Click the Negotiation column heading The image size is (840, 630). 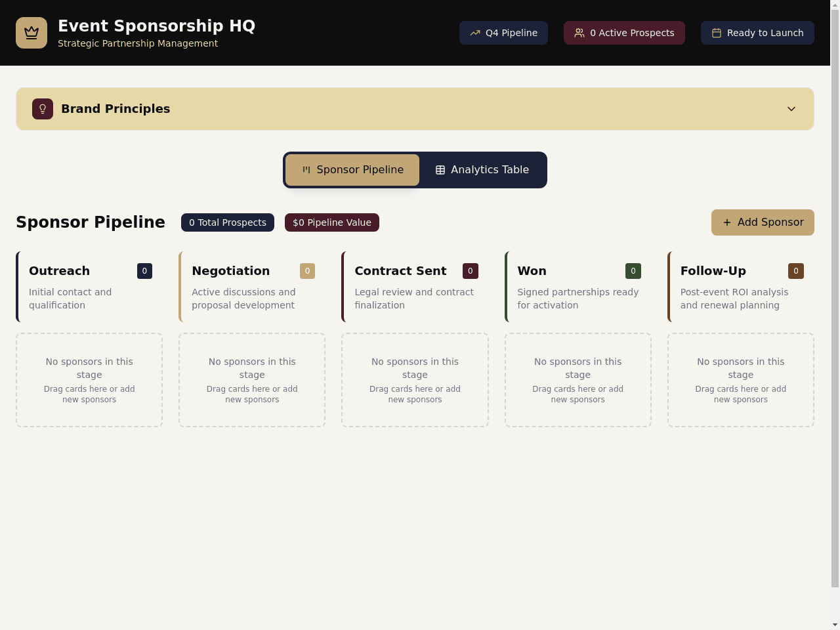point(231,271)
